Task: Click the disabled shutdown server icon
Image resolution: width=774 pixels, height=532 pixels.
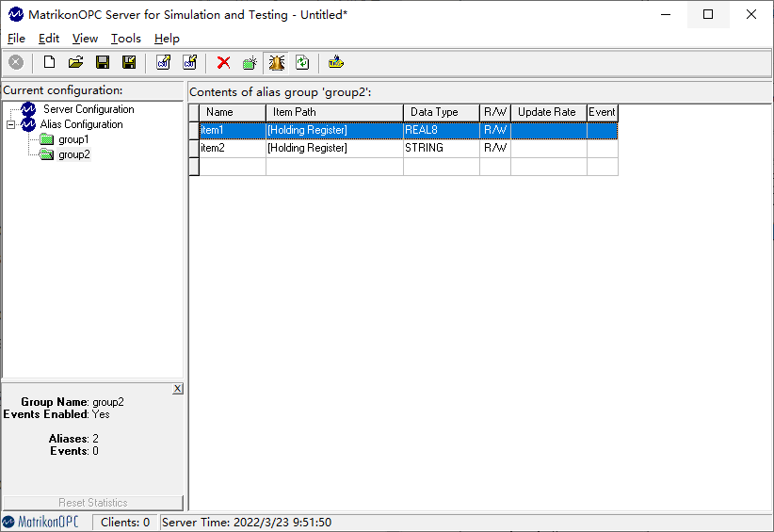Action: coord(16,62)
